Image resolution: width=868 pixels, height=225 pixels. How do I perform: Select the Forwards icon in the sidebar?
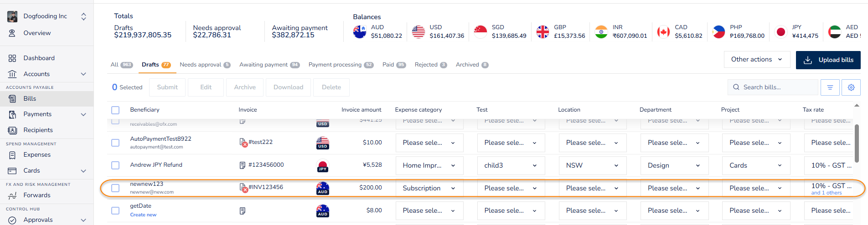[12, 195]
